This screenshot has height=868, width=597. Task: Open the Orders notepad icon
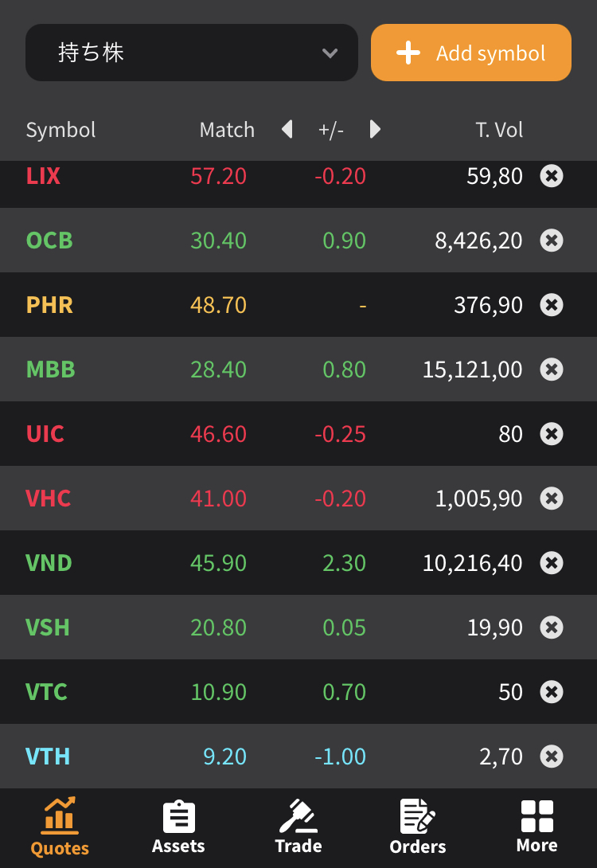click(x=418, y=816)
